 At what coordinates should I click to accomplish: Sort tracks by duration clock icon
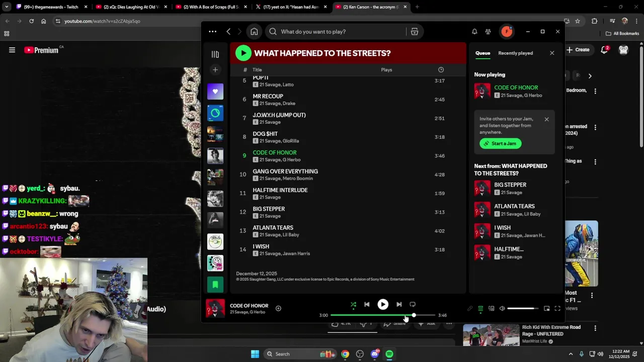pyautogui.click(x=441, y=70)
